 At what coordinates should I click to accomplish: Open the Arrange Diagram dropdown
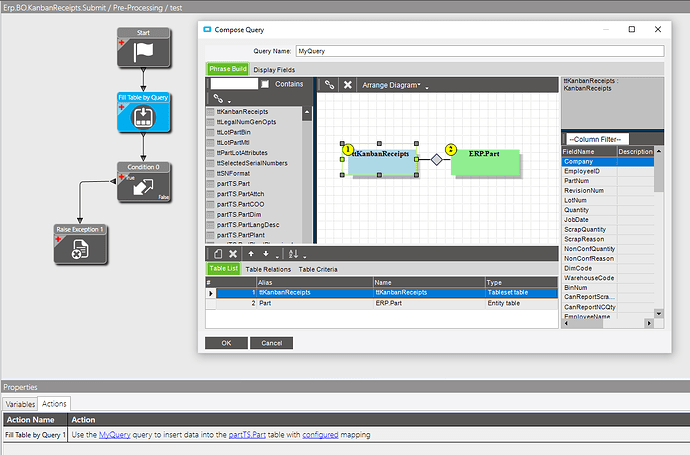pyautogui.click(x=395, y=85)
